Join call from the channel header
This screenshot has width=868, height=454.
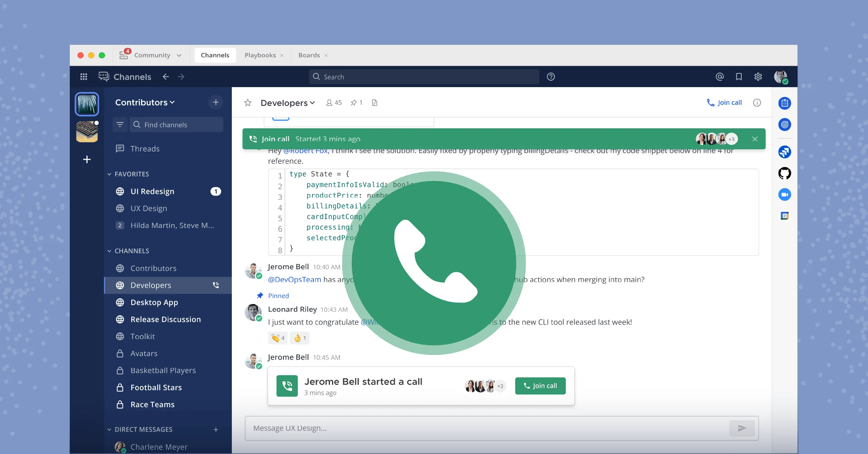[x=724, y=103]
